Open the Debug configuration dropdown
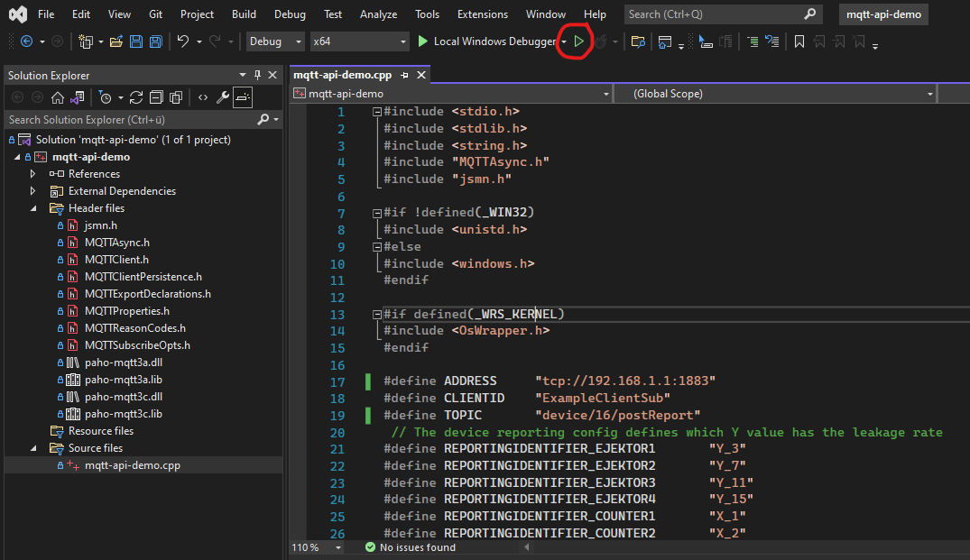970x560 pixels. pyautogui.click(x=276, y=41)
